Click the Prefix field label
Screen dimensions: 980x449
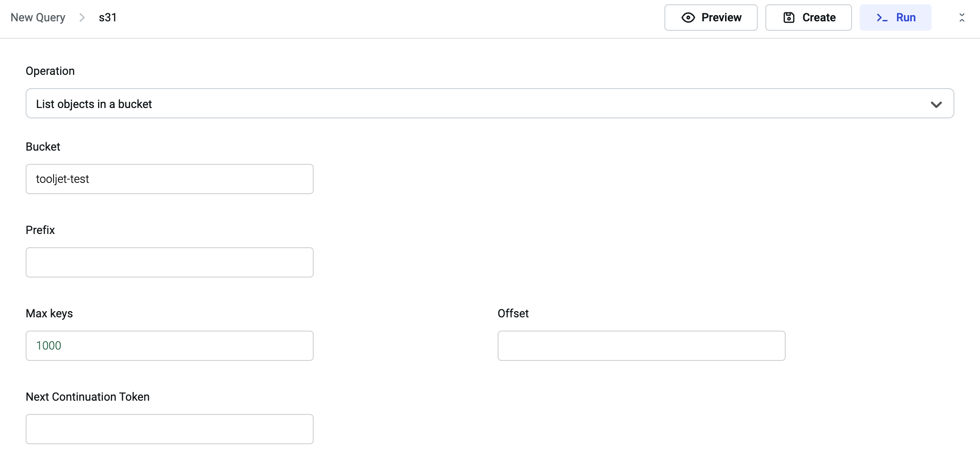[x=40, y=230]
